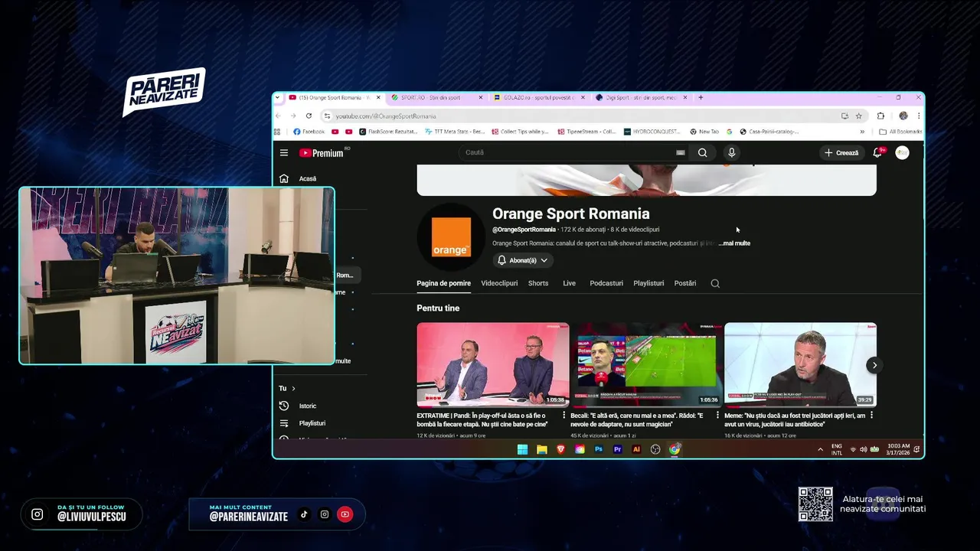Expand the Tu section chevron
This screenshot has width=980, height=551.
coord(293,389)
